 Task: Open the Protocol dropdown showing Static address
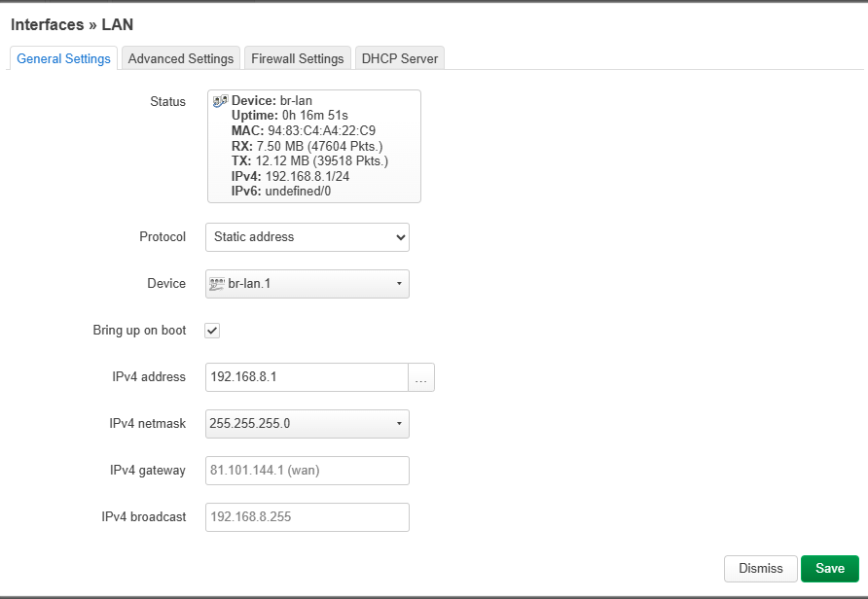coord(307,237)
